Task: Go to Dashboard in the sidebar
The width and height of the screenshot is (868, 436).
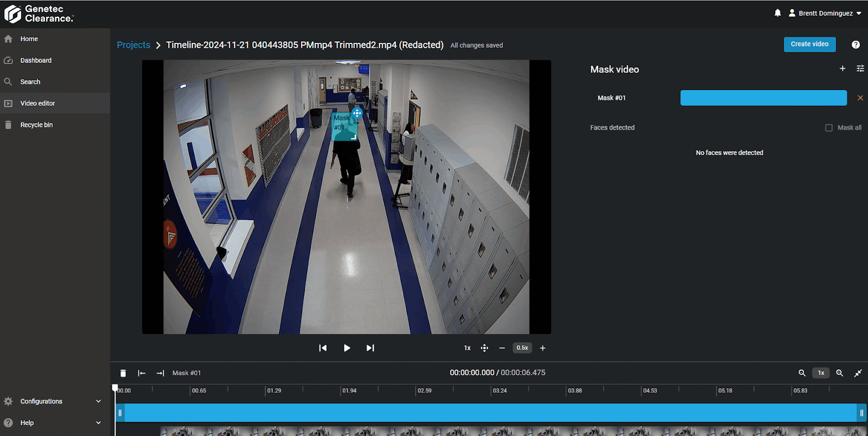Action: (36, 60)
